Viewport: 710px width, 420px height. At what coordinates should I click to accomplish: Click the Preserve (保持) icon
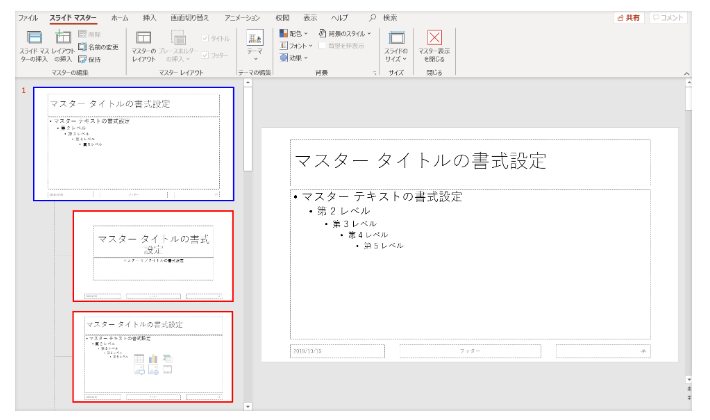[83, 58]
